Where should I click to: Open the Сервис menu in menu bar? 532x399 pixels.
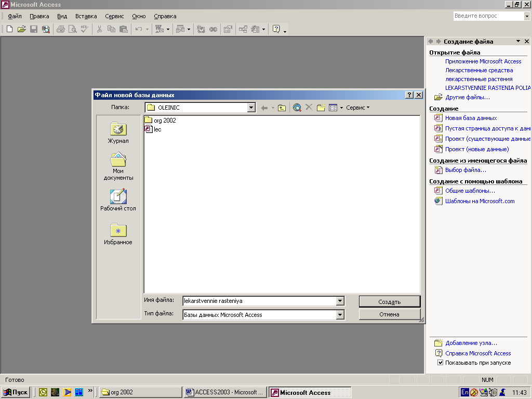click(x=114, y=16)
